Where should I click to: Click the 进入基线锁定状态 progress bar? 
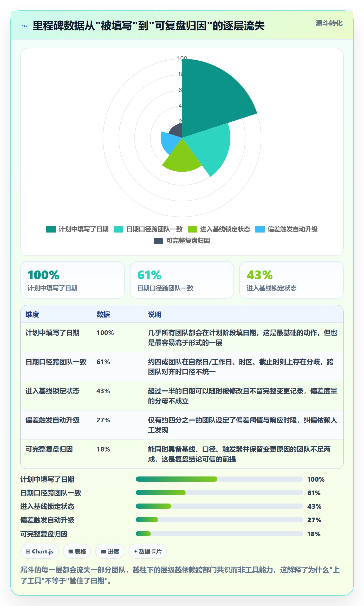[219, 506]
